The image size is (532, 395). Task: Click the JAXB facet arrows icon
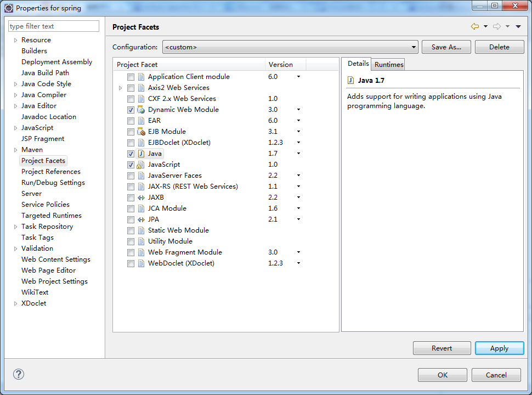[141, 198]
